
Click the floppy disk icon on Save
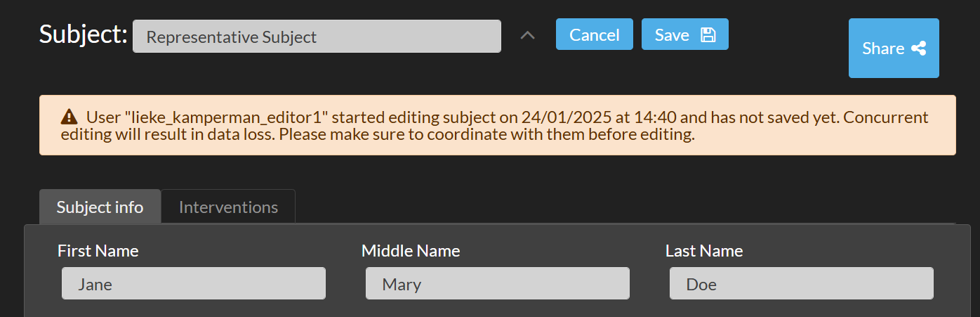click(x=708, y=35)
